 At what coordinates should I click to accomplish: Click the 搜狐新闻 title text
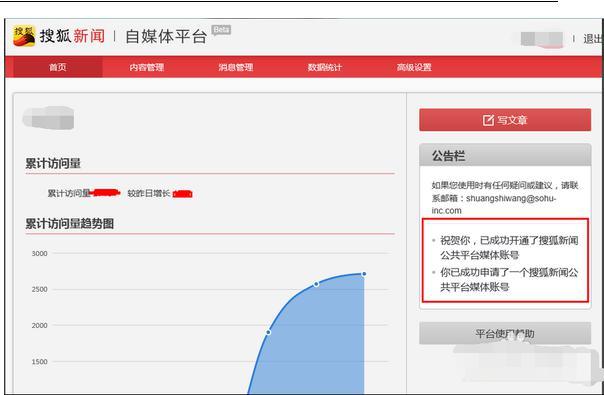coord(72,36)
